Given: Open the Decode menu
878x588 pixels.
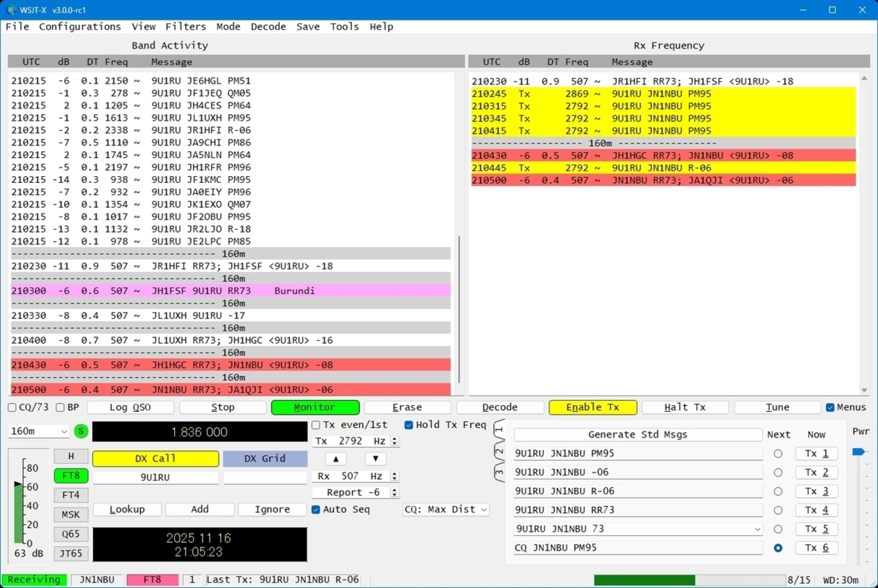Looking at the screenshot, I should 268,26.
